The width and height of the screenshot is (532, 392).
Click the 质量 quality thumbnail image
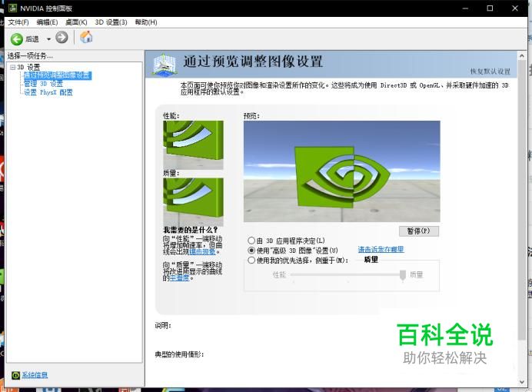tap(194, 201)
